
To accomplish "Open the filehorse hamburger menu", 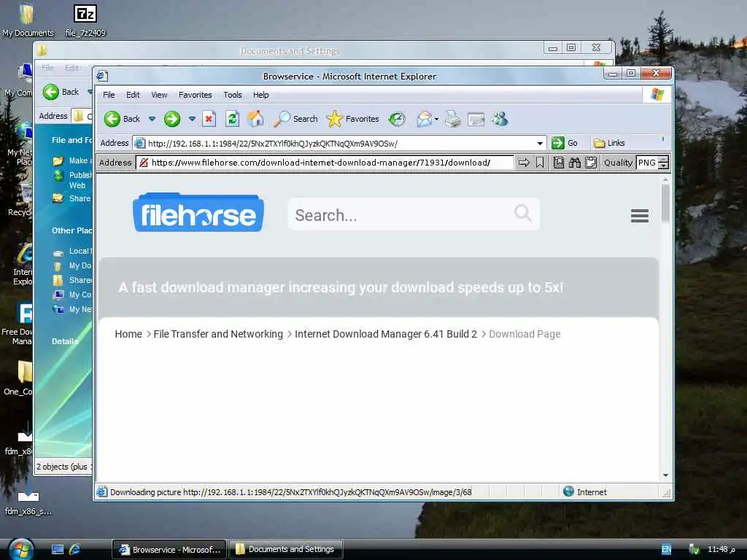I will point(639,216).
